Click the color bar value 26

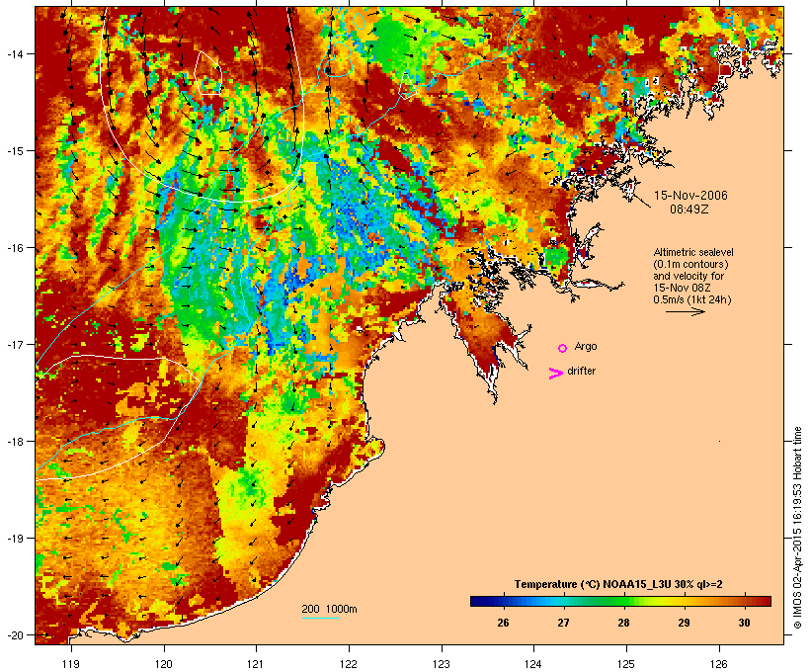(503, 623)
